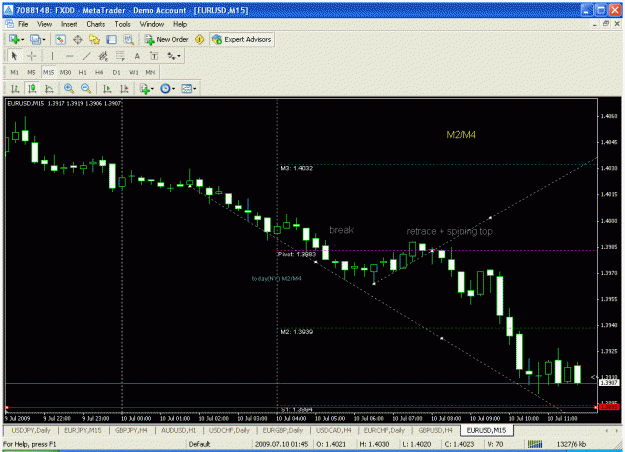Click the 'retrace + spining top' chart label
Image resolution: width=625 pixels, height=452 pixels.
point(449,232)
